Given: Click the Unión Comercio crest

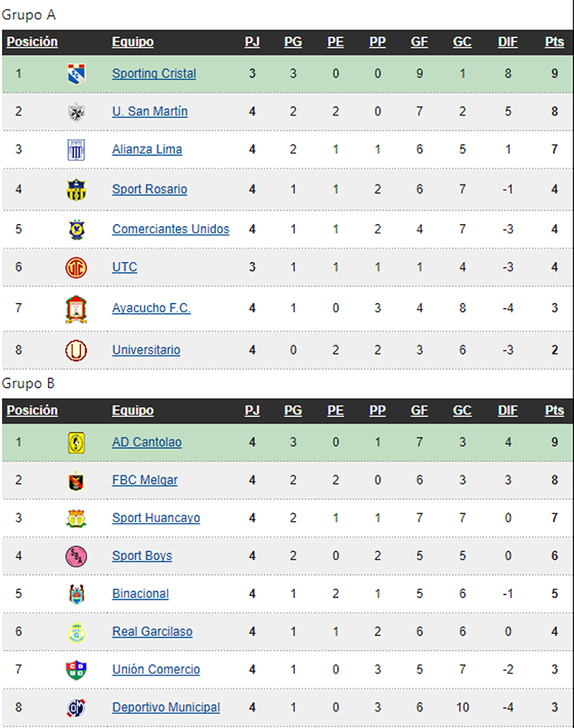Looking at the screenshot, I should (76, 670).
